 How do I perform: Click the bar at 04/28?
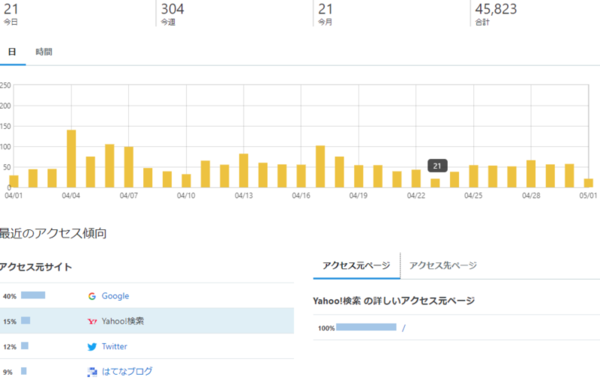(531, 174)
